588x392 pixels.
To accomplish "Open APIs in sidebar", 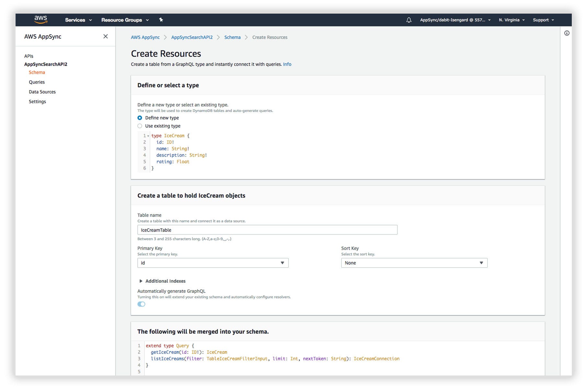I will (29, 56).
